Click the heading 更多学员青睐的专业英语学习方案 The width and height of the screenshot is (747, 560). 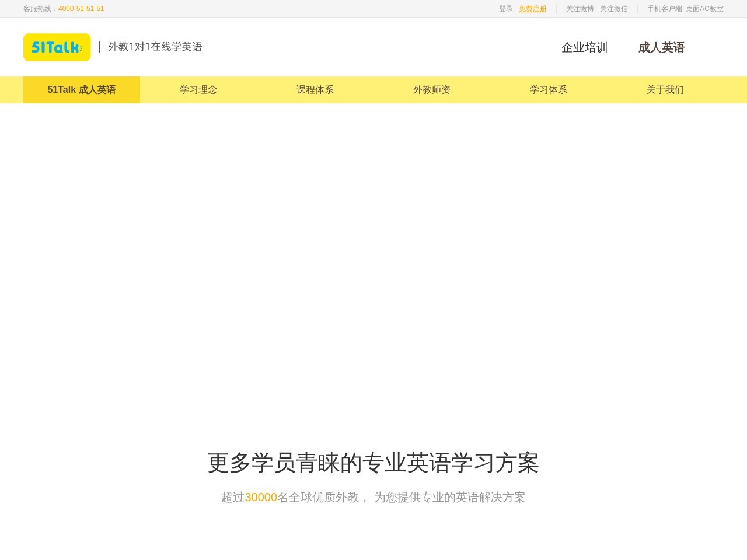373,463
